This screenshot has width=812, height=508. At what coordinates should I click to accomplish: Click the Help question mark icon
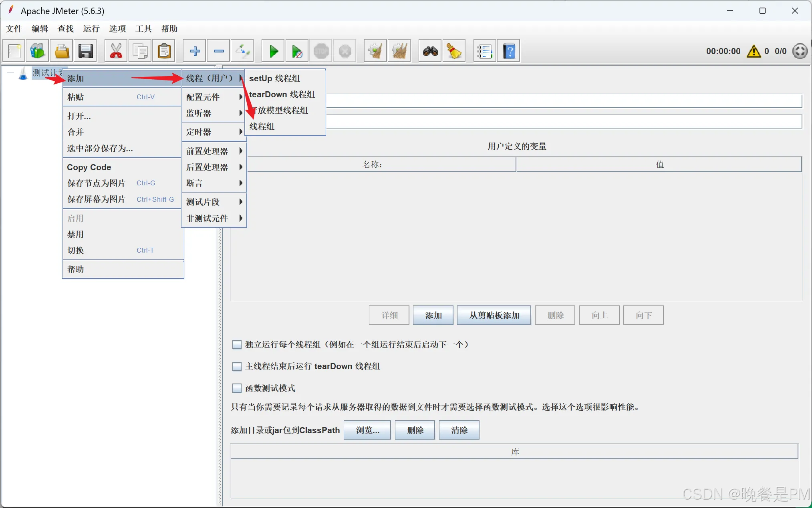[509, 51]
